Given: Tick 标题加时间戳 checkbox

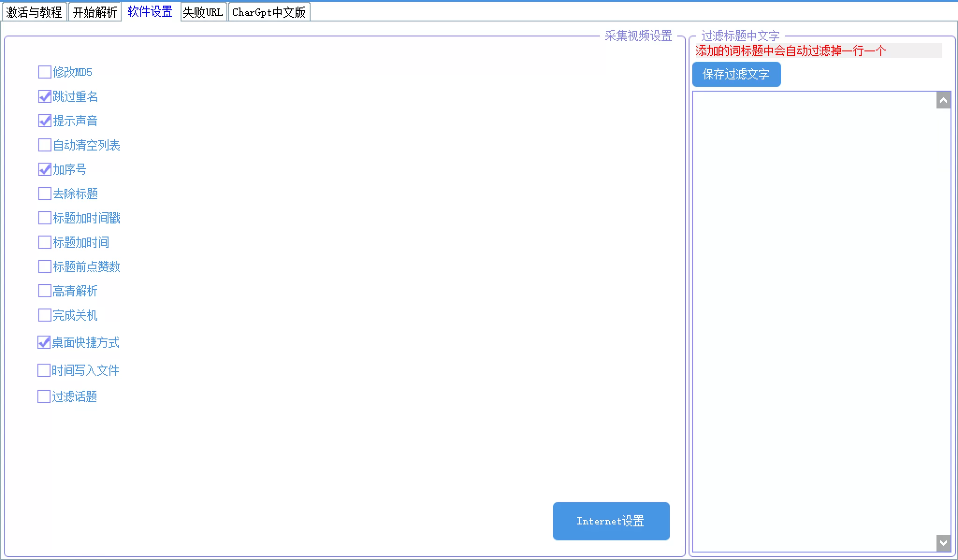Looking at the screenshot, I should 44,218.
